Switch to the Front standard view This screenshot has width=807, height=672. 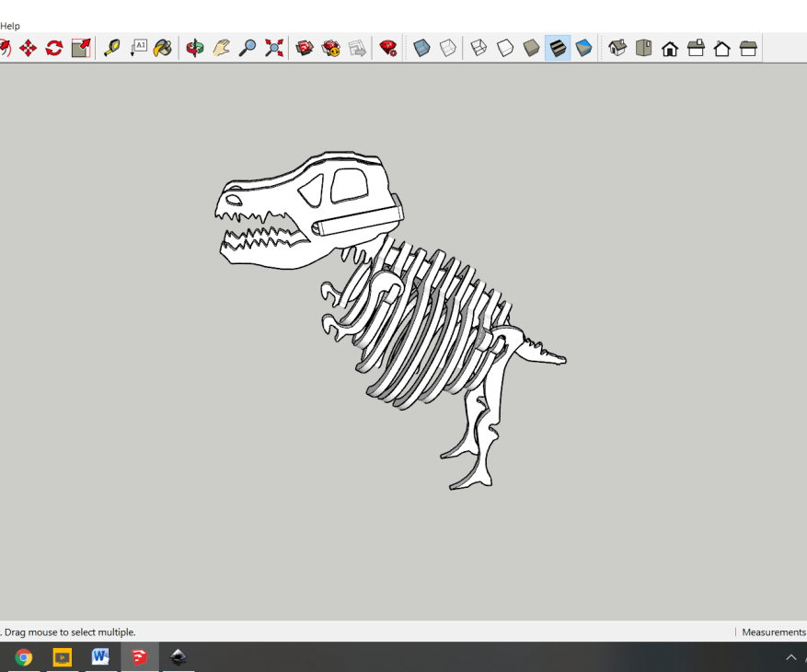pos(670,48)
